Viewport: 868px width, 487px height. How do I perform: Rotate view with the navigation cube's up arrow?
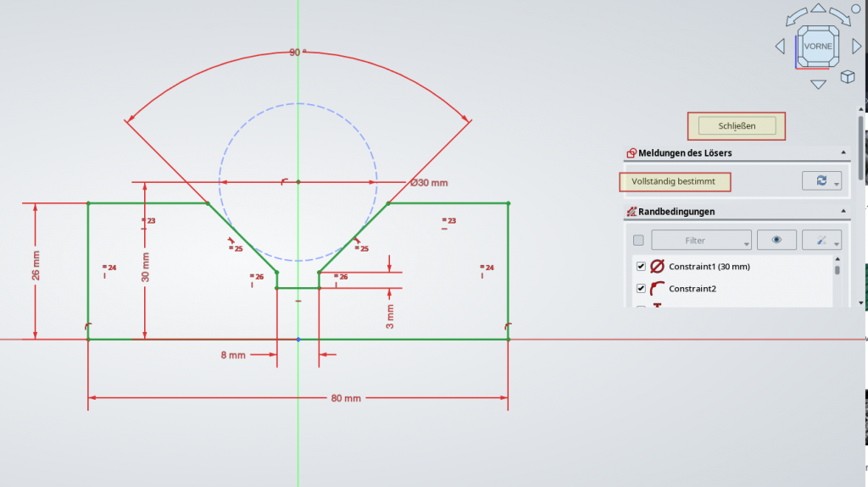tap(818, 8)
